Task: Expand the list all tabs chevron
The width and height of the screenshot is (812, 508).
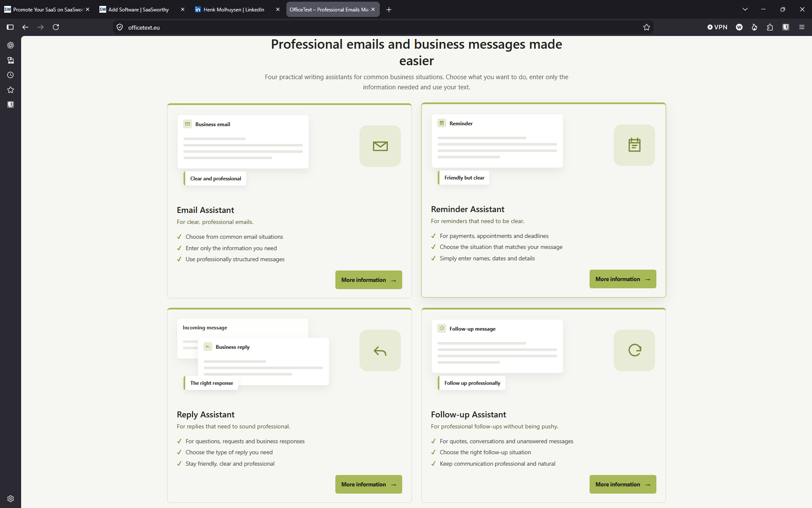Action: 745,9
